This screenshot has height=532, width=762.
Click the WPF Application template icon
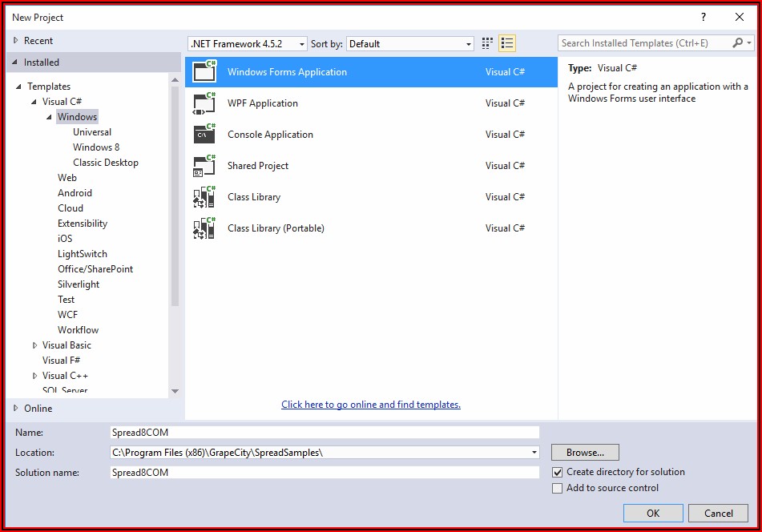click(204, 103)
